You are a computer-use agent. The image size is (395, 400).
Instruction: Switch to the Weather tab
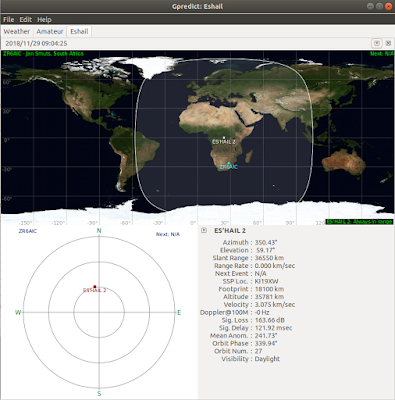pos(17,31)
